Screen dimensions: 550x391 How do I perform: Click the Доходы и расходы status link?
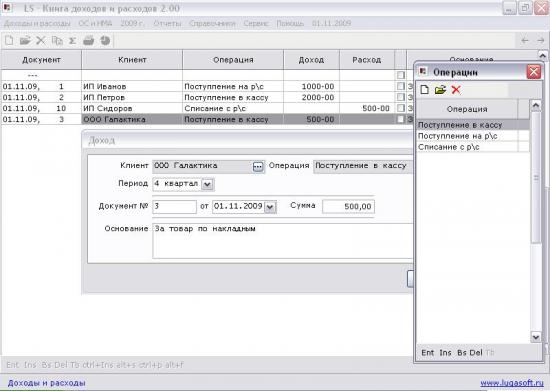[47, 383]
